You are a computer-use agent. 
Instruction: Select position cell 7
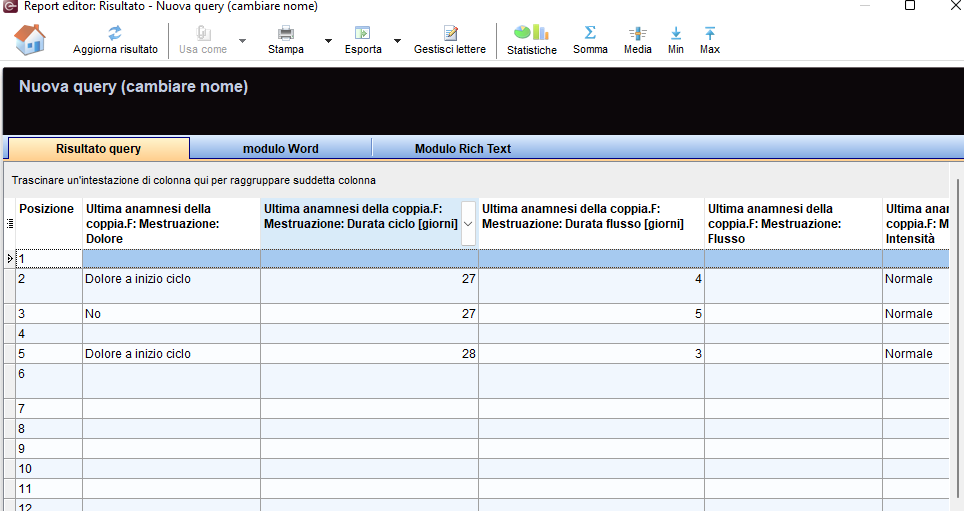pyautogui.click(x=49, y=409)
